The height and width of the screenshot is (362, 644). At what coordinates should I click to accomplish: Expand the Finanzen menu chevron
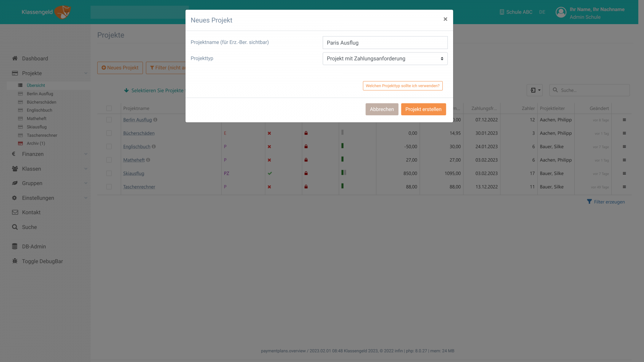[x=86, y=154]
